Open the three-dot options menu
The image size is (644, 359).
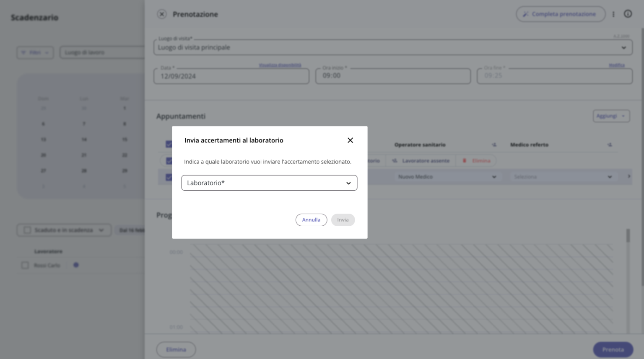click(613, 14)
